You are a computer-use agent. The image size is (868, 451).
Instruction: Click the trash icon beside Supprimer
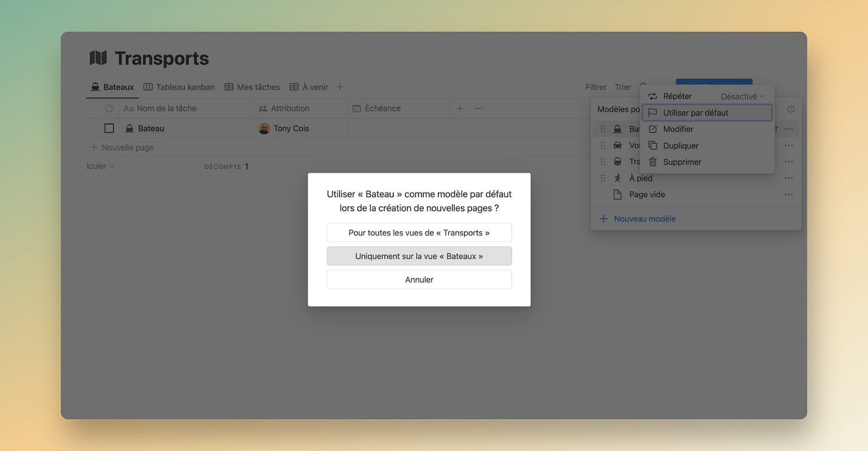[653, 162]
